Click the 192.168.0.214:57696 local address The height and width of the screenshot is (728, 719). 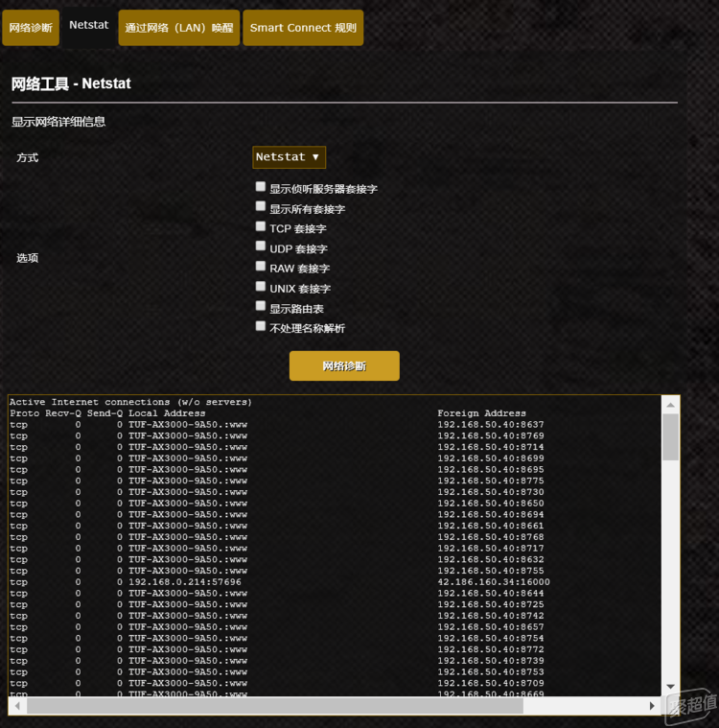point(185,582)
